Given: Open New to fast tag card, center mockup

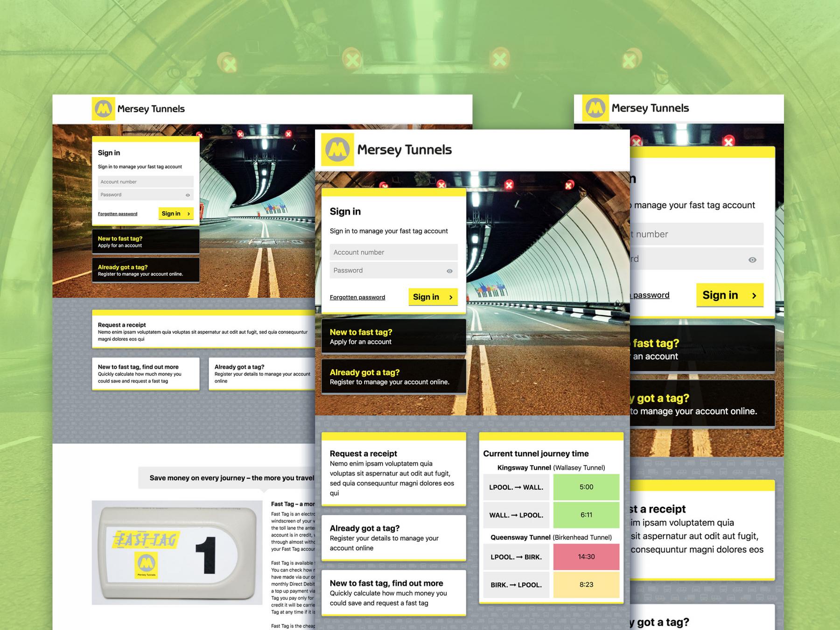Looking at the screenshot, I should coord(394,336).
